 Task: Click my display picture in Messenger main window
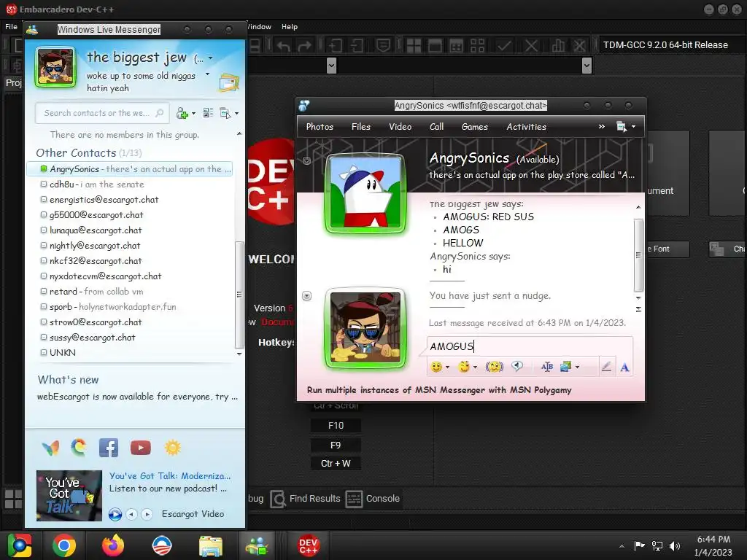(x=55, y=67)
